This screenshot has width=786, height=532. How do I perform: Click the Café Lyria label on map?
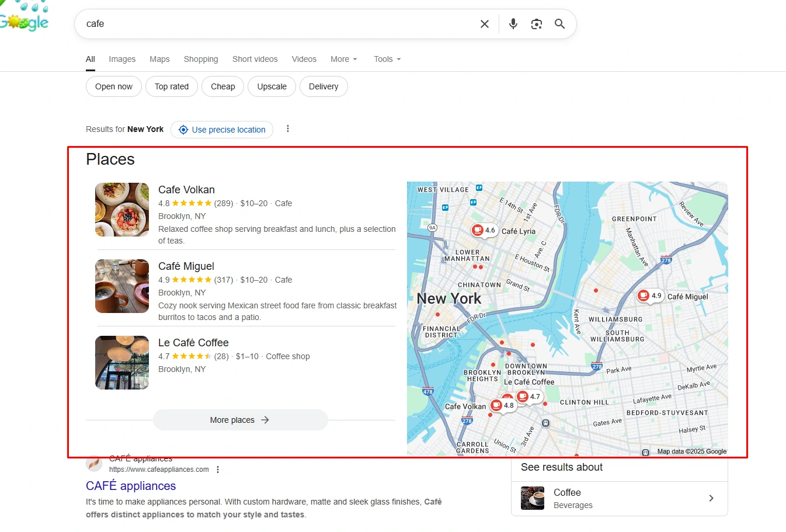tap(519, 231)
